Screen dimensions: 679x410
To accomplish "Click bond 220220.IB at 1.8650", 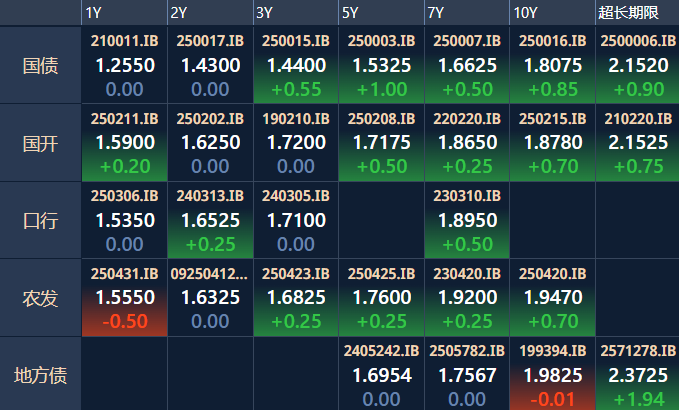I will tap(465, 143).
